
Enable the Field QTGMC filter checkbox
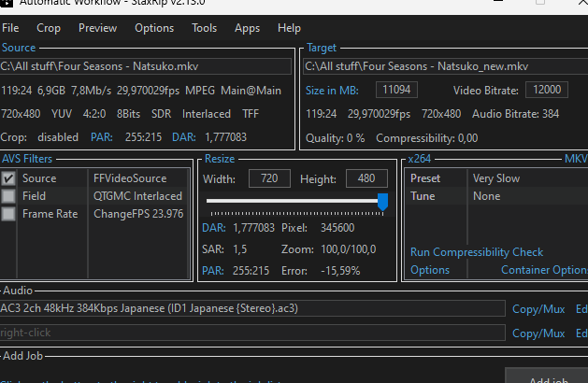(x=8, y=196)
